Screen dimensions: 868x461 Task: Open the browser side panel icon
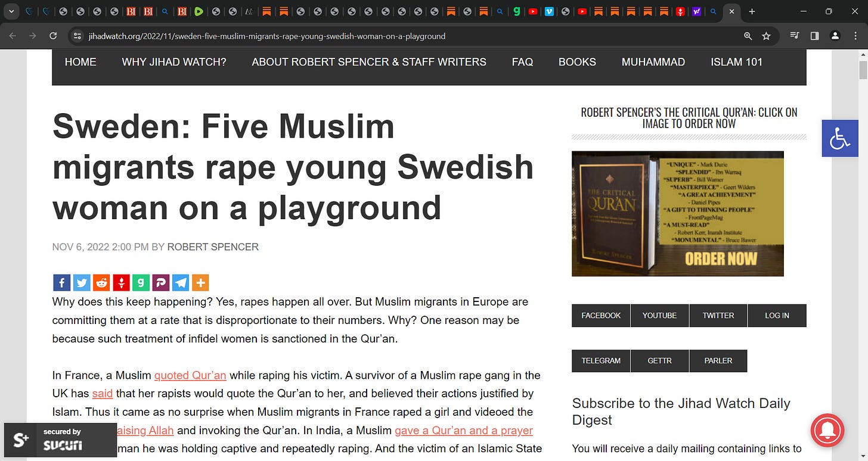coord(815,36)
